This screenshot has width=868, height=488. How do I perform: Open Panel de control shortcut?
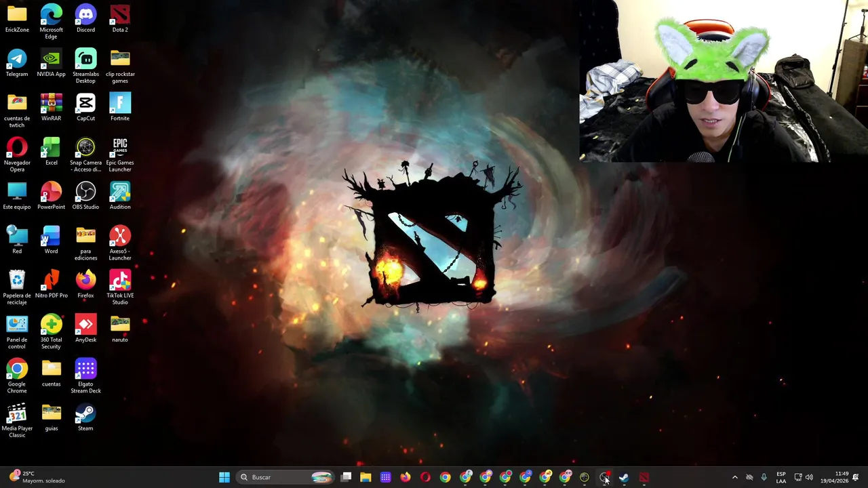pyautogui.click(x=17, y=332)
